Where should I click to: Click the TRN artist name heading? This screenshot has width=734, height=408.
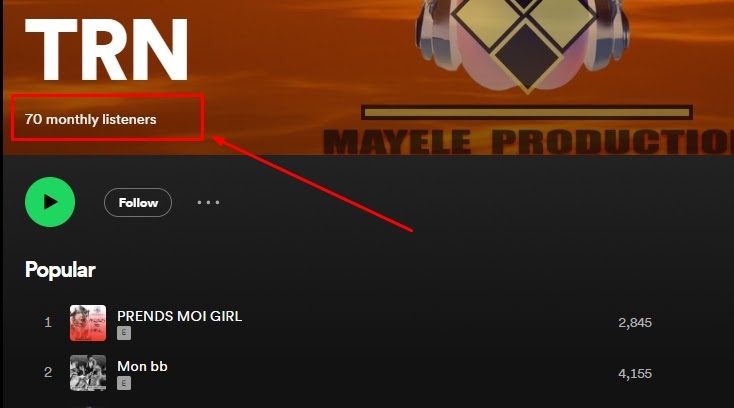pyautogui.click(x=106, y=50)
